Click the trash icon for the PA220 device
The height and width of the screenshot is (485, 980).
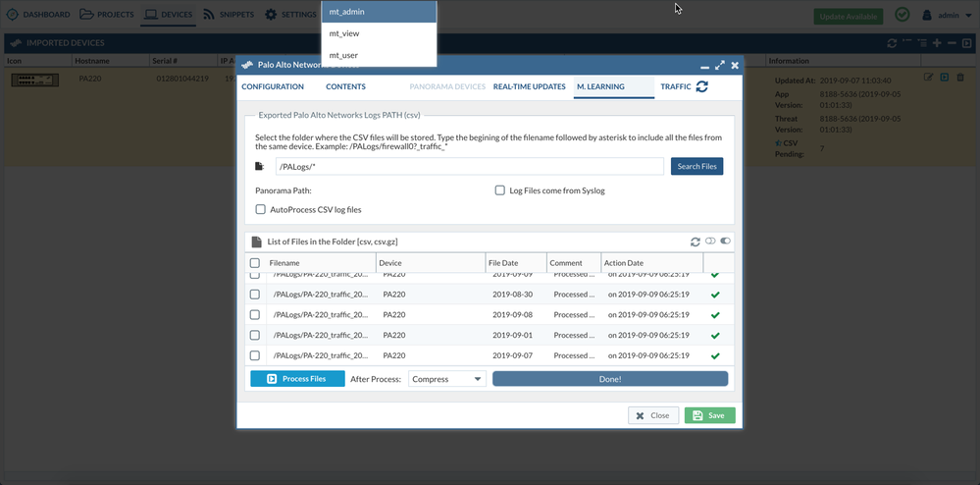pos(959,78)
